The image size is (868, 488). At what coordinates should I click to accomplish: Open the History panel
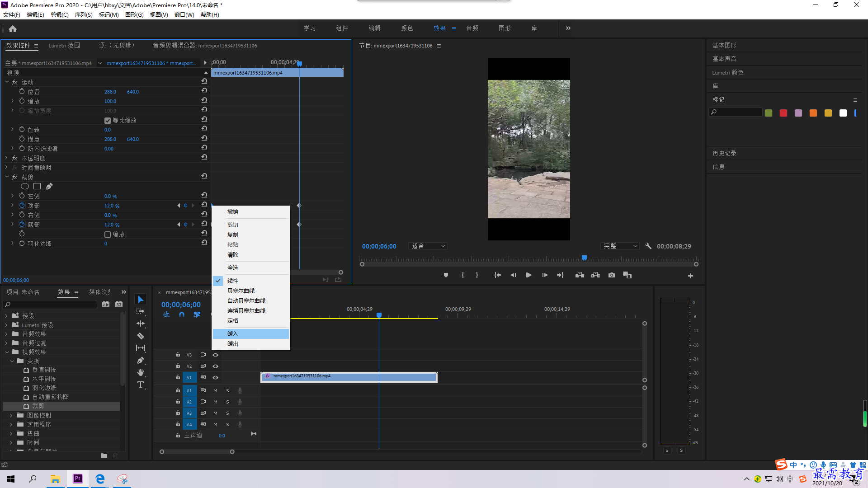(x=724, y=153)
